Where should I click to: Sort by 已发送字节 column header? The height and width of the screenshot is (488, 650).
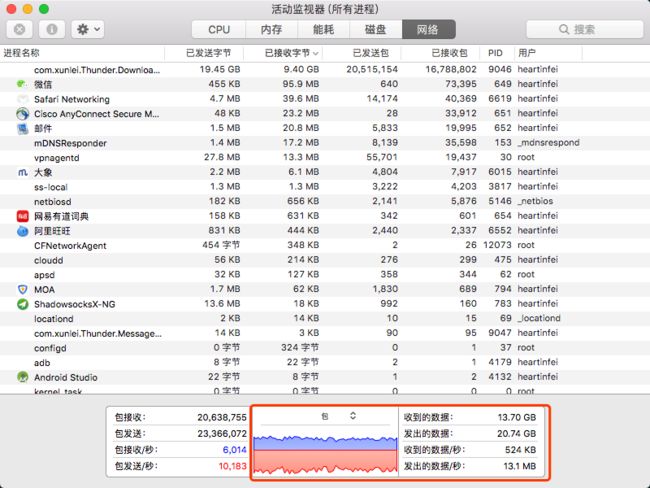[x=204, y=53]
